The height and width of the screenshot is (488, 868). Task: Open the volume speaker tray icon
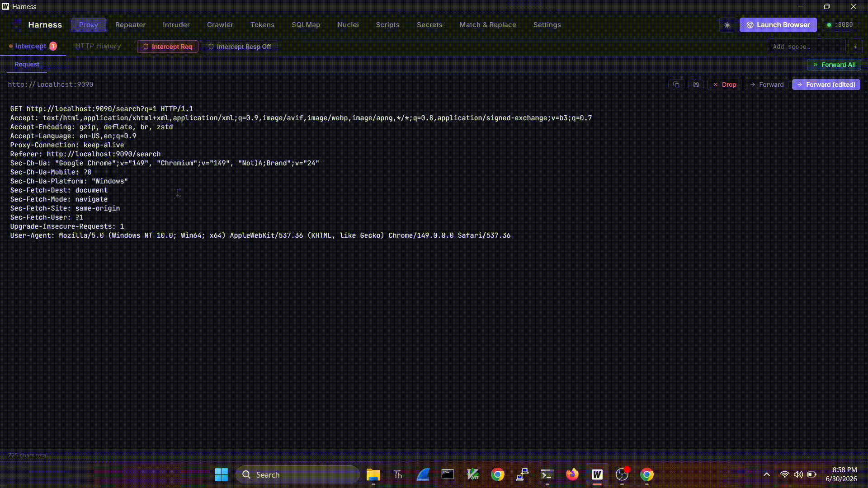coord(798,474)
